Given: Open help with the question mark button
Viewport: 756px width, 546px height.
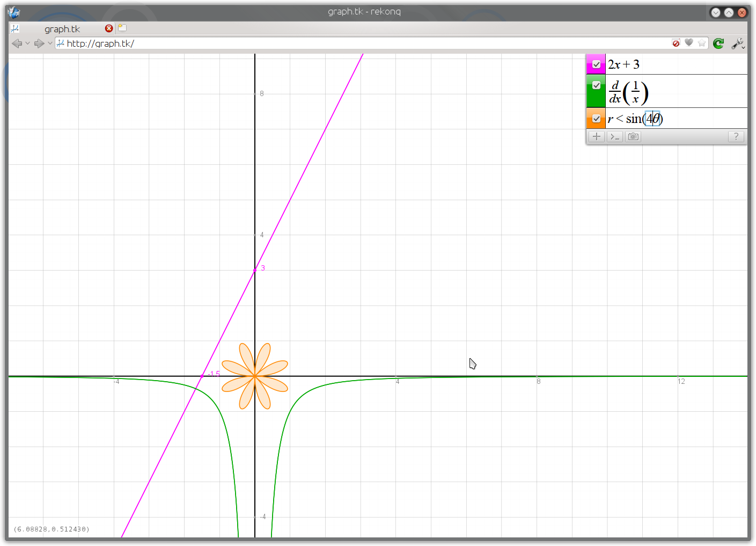Looking at the screenshot, I should (x=736, y=136).
